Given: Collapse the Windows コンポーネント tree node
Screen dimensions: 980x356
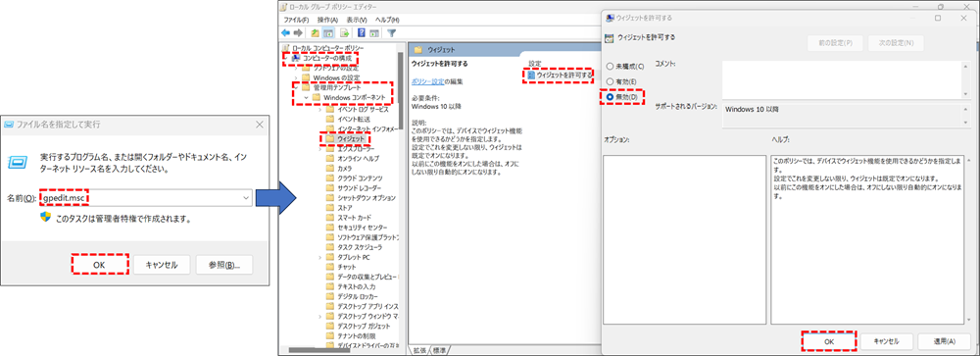Looking at the screenshot, I should (306, 98).
